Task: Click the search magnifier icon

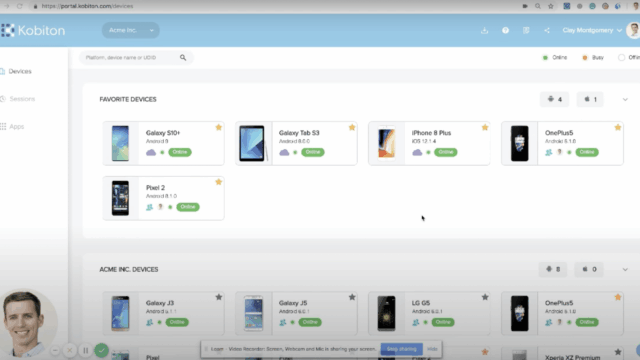Action: (183, 58)
